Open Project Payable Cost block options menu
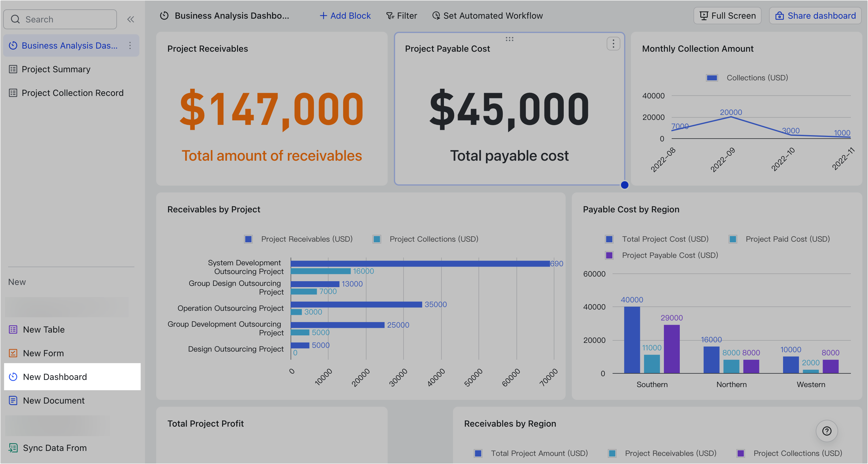Image resolution: width=868 pixels, height=464 pixels. point(613,44)
